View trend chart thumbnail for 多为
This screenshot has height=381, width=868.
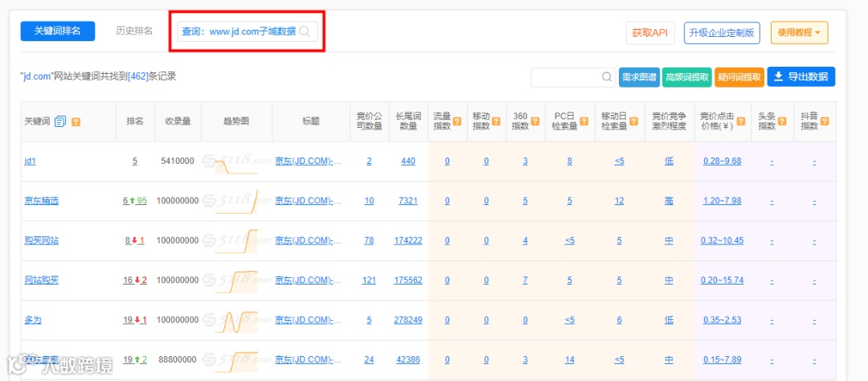236,320
